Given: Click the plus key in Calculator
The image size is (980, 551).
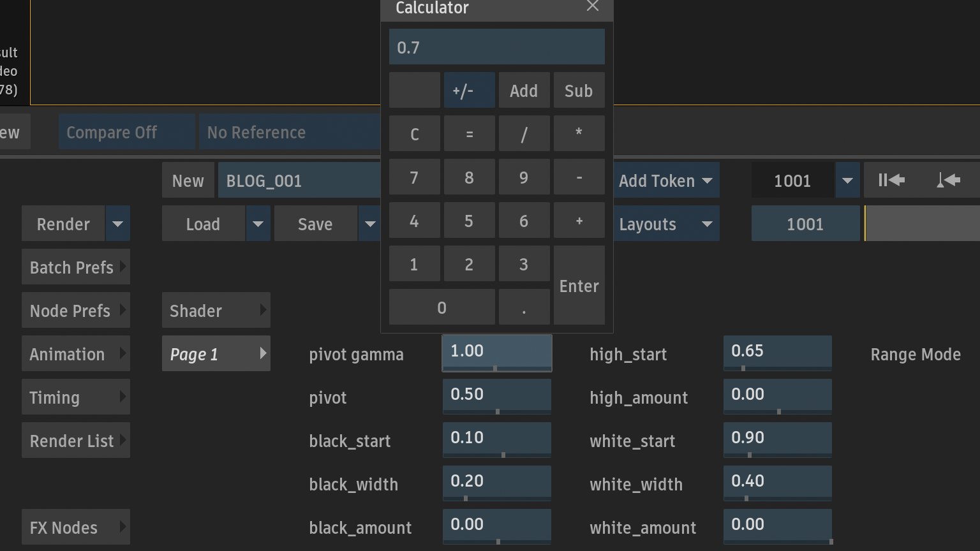Looking at the screenshot, I should click(579, 220).
